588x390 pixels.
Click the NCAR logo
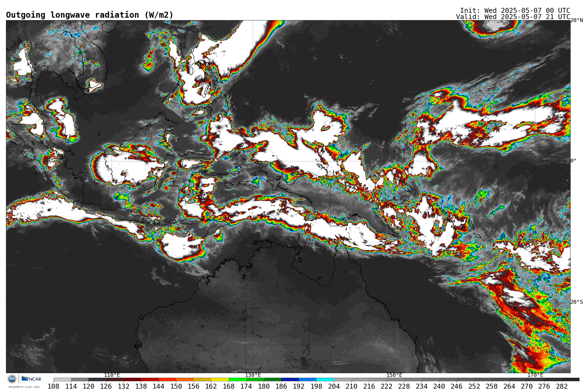(31, 379)
